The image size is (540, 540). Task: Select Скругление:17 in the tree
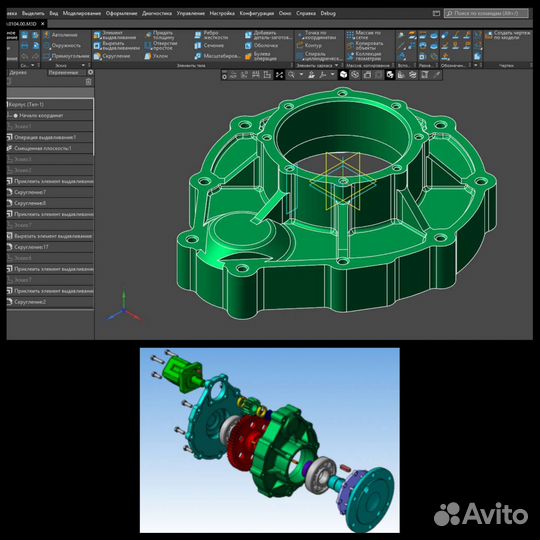(x=50, y=247)
